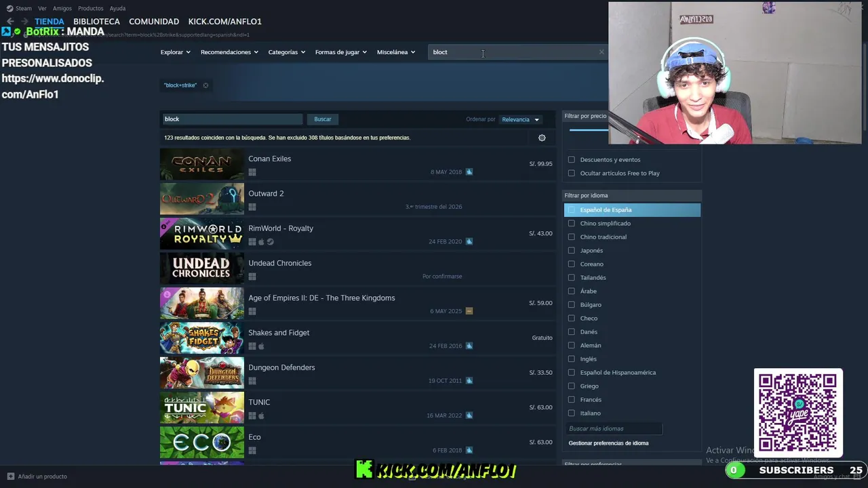Click the Apple platform icon for RimWorld - Royalty

pyautogui.click(x=261, y=242)
